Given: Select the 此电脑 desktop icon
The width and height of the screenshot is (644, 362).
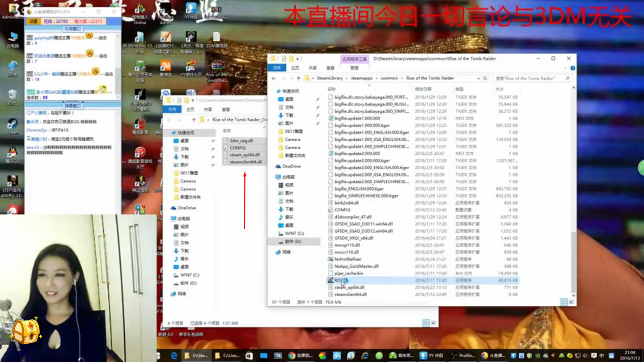Looking at the screenshot, I should (x=13, y=40).
